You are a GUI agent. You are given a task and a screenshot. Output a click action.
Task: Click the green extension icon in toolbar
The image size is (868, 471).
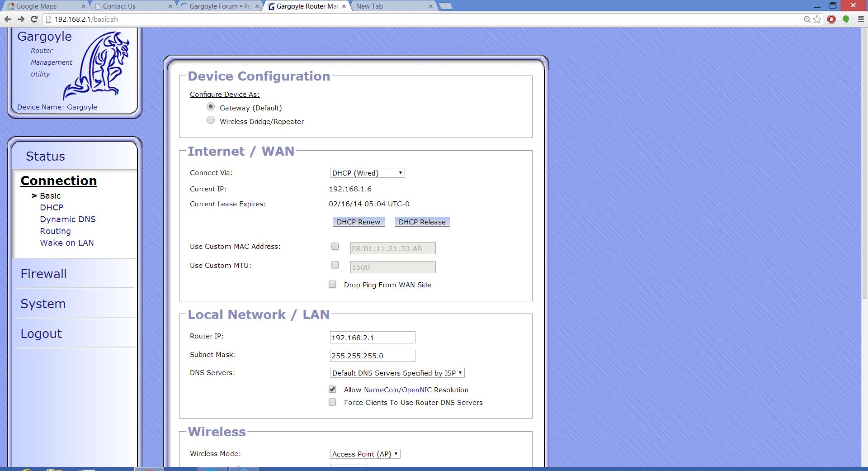(x=846, y=19)
